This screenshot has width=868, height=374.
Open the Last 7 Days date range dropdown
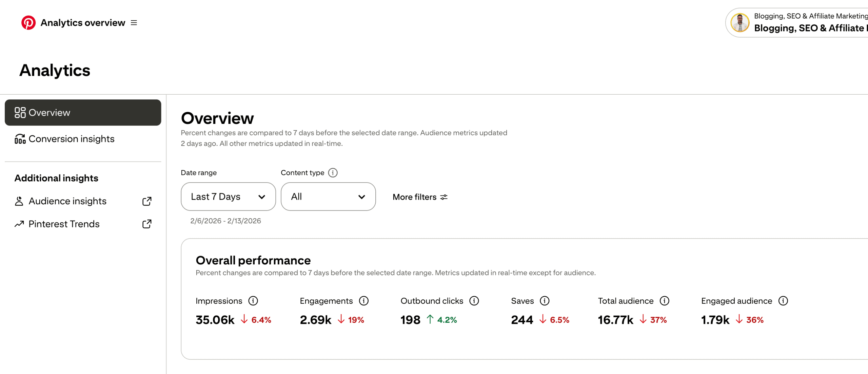(x=228, y=197)
